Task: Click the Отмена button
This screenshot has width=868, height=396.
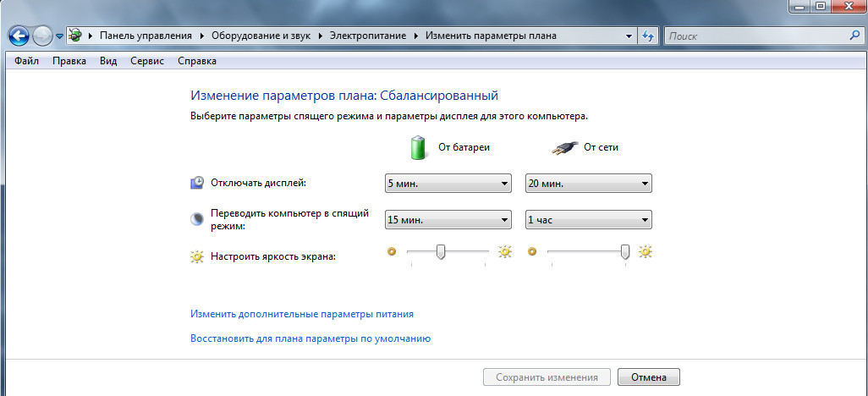Action: pyautogui.click(x=648, y=377)
